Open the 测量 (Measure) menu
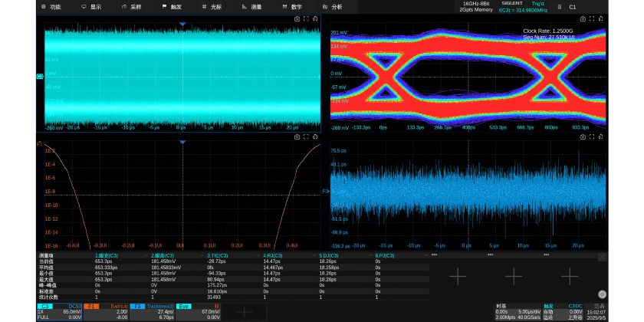Image resolution: width=644 pixels, height=322 pixels. pos(252,7)
